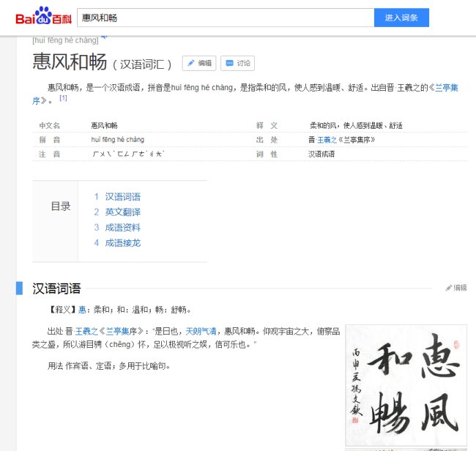Open the 兰亭集序 link in summary
The width and height of the screenshot is (476, 451).
click(x=447, y=88)
